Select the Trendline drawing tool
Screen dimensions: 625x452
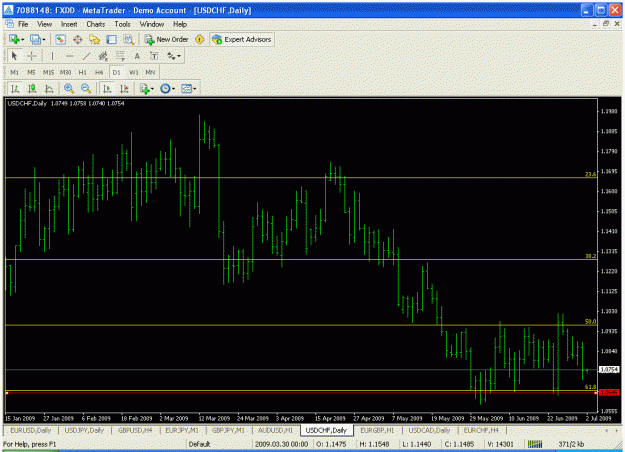point(86,56)
